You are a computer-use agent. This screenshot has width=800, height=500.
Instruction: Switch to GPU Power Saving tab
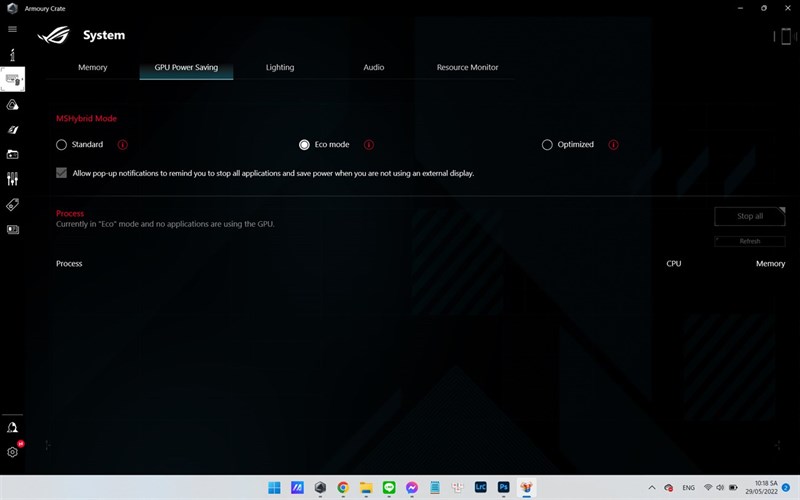pos(186,67)
